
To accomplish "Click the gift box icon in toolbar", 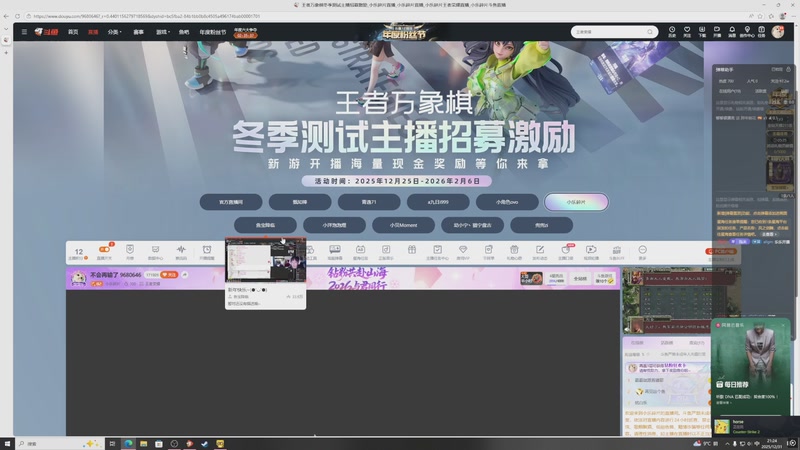I will click(412, 250).
